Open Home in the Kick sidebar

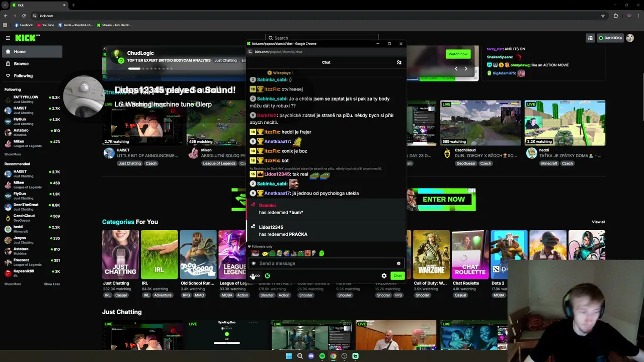click(x=31, y=51)
